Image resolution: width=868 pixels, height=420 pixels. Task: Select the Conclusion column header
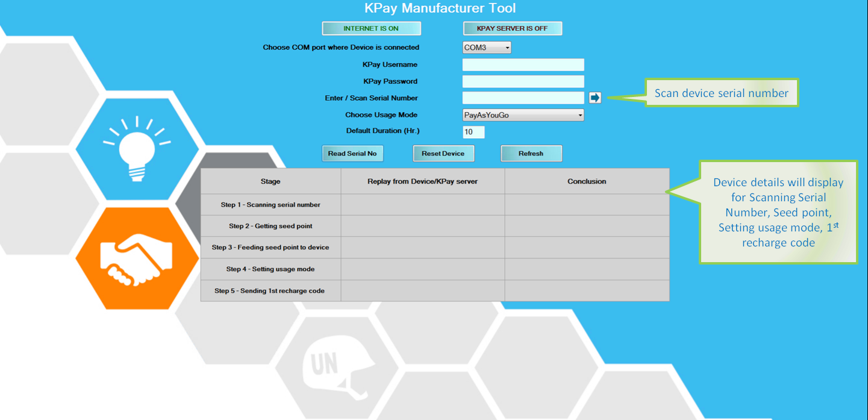[587, 181]
